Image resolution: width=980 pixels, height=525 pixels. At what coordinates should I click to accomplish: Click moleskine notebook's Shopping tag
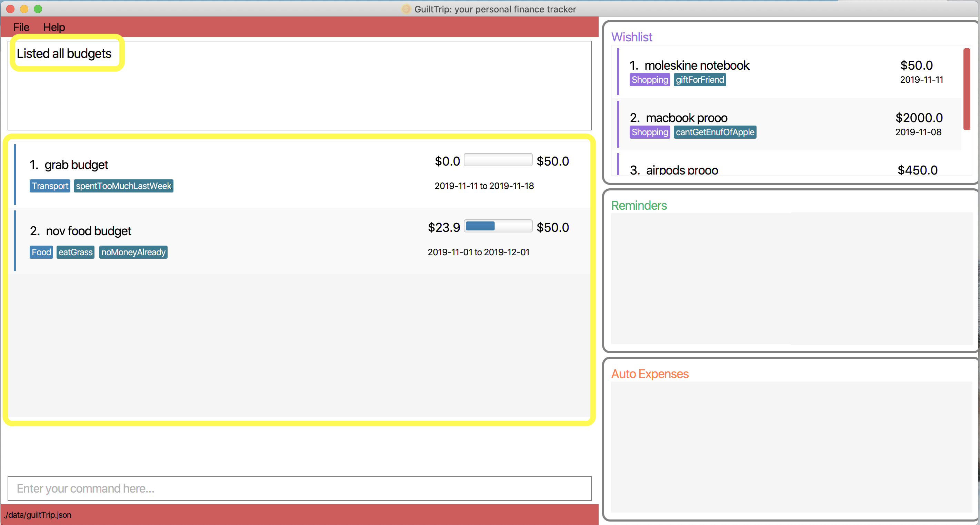[650, 80]
